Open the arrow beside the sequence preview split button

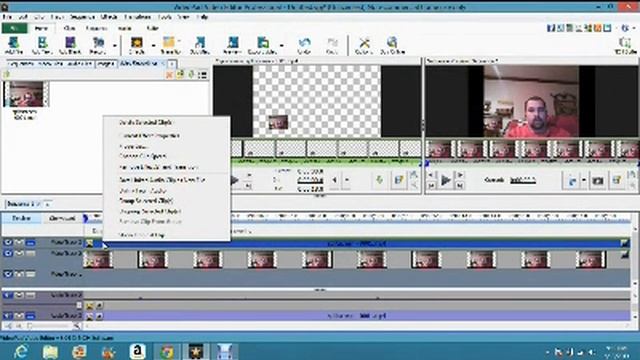click(584, 180)
